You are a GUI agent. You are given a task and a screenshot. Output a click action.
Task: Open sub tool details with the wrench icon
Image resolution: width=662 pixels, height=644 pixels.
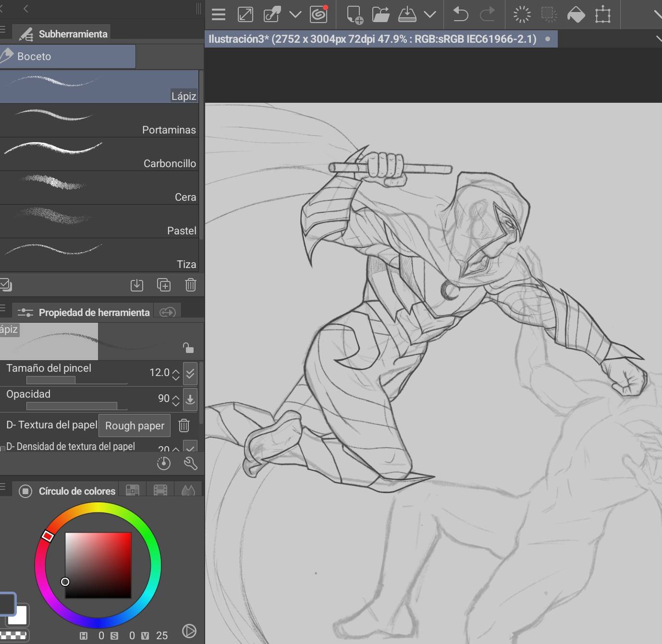[191, 463]
